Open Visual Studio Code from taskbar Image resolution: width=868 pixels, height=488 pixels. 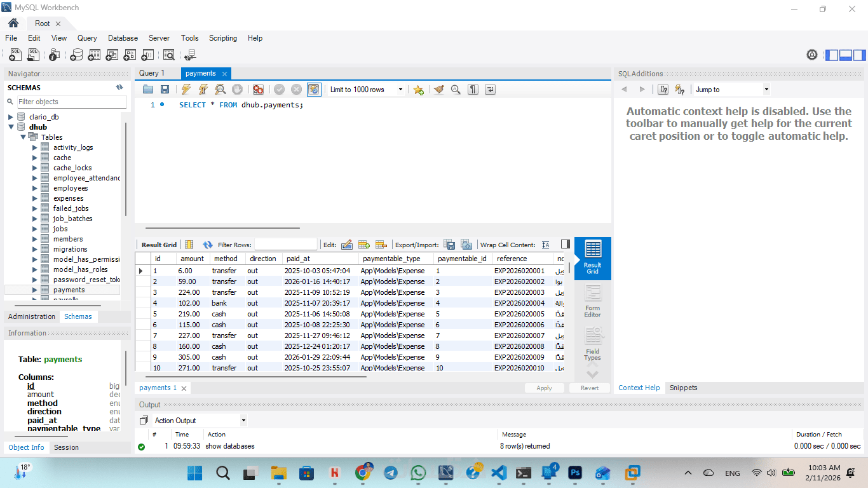pos(498,473)
